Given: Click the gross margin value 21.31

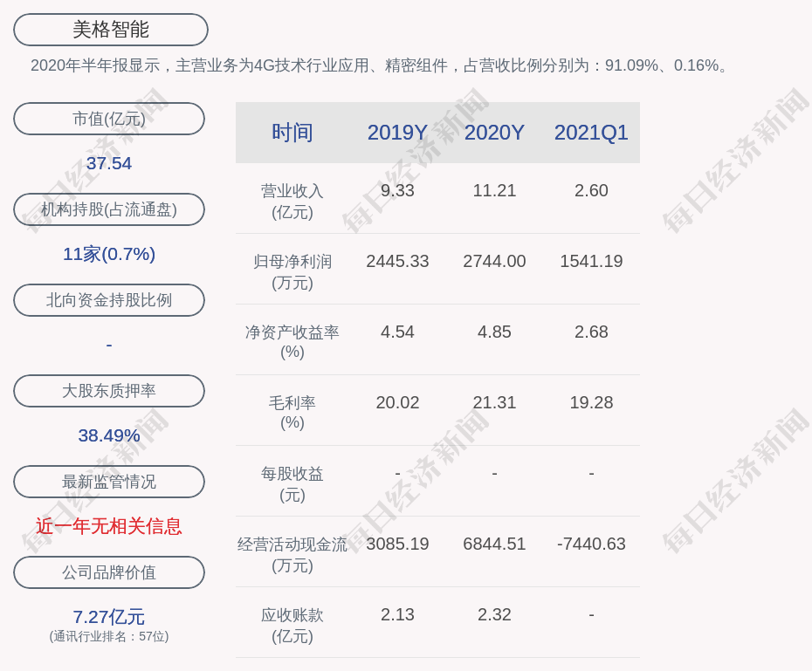Looking at the screenshot, I should (x=494, y=402).
